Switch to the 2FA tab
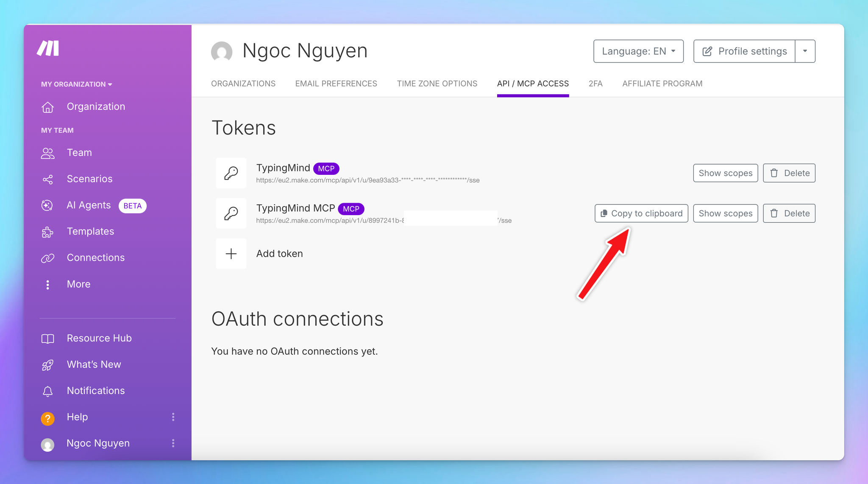 click(595, 84)
